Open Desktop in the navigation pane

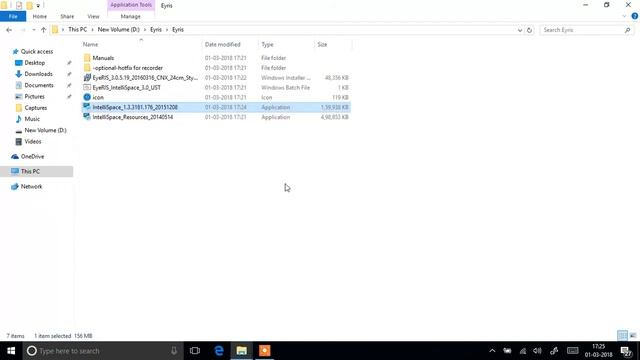click(35, 63)
